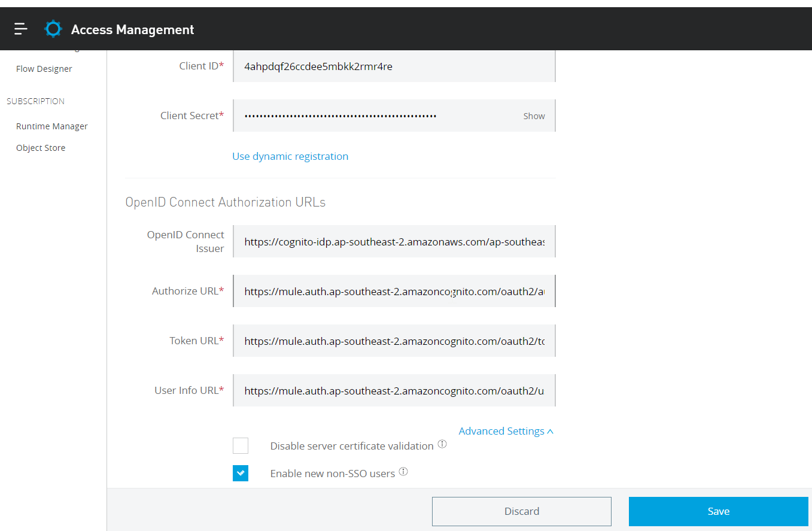The image size is (812, 531).
Task: Click info icon beside Disable server certificate validation
Action: pyautogui.click(x=442, y=444)
